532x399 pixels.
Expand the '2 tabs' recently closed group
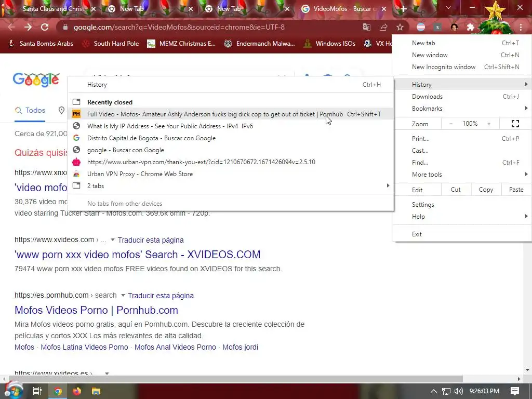231,186
